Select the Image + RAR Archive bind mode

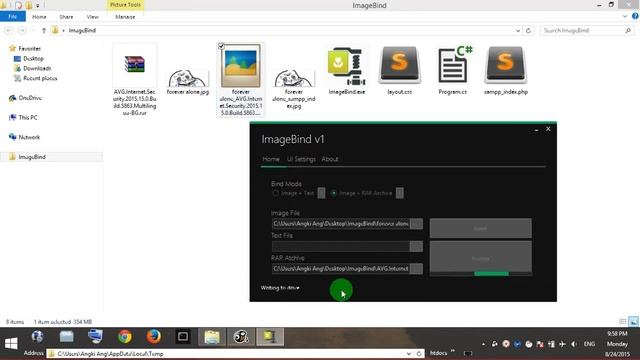click(362, 193)
